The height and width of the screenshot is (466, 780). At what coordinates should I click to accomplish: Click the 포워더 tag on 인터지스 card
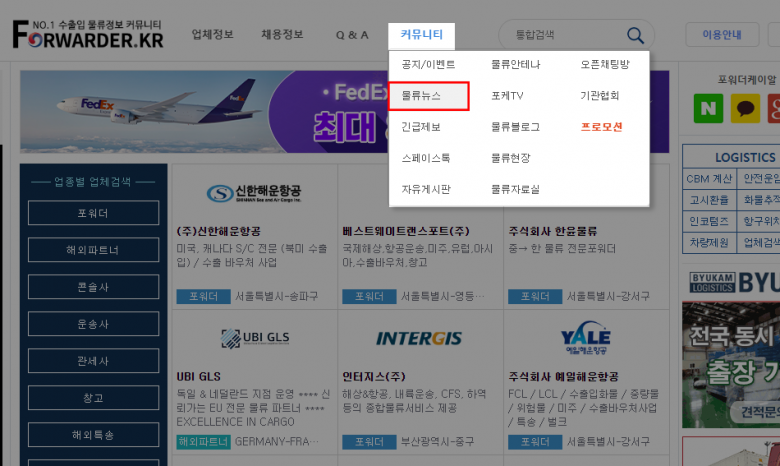pyautogui.click(x=369, y=442)
